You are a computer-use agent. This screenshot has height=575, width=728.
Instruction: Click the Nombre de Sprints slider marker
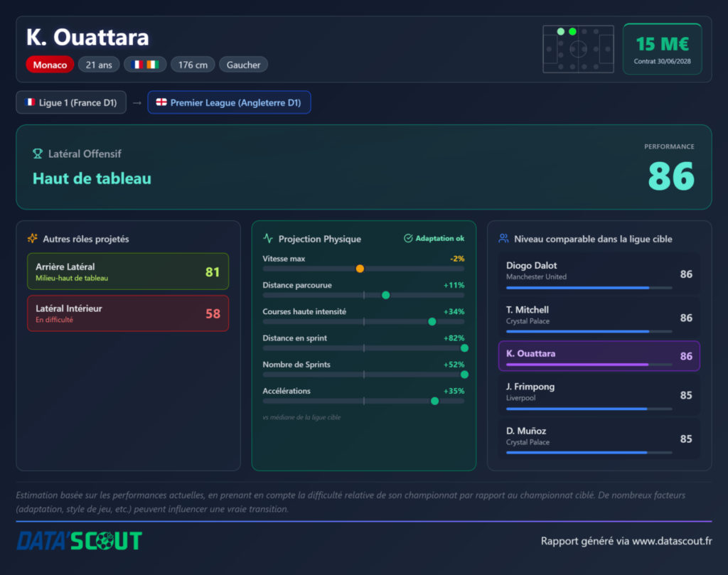click(464, 375)
